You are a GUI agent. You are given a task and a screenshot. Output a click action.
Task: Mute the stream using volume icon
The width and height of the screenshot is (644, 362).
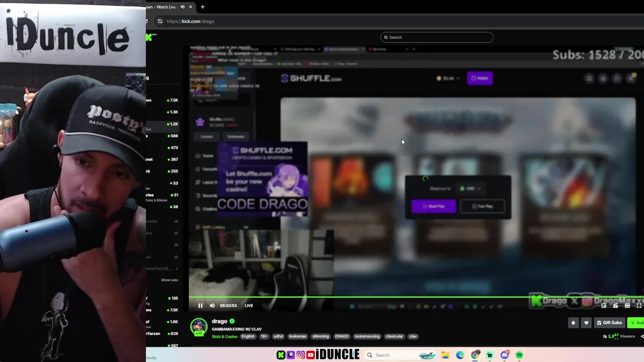212,305
